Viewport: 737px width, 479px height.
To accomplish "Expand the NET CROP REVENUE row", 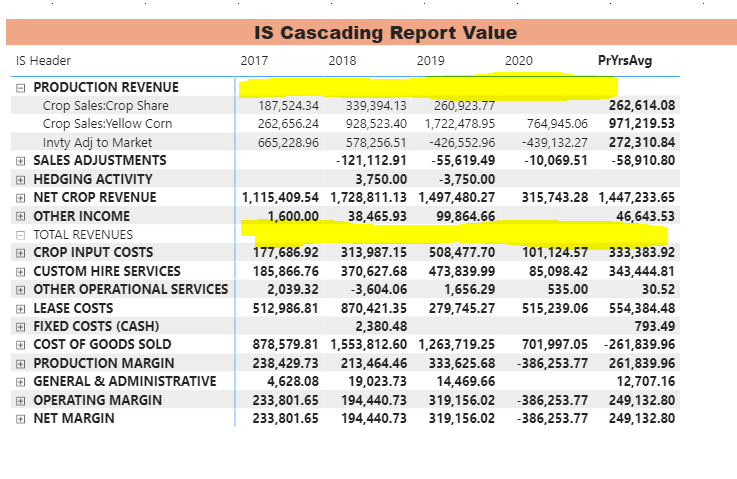I will point(20,198).
